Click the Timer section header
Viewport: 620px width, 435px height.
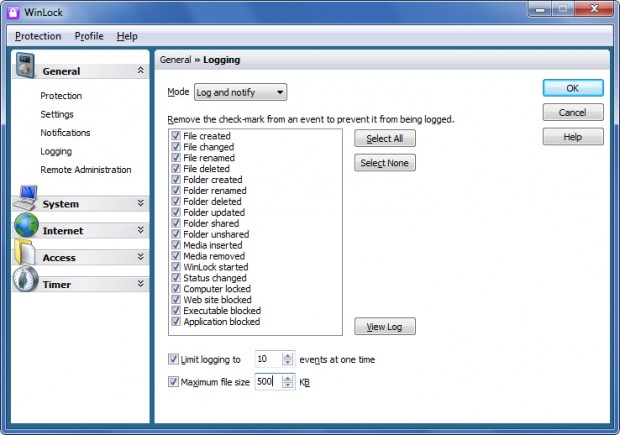(x=81, y=284)
